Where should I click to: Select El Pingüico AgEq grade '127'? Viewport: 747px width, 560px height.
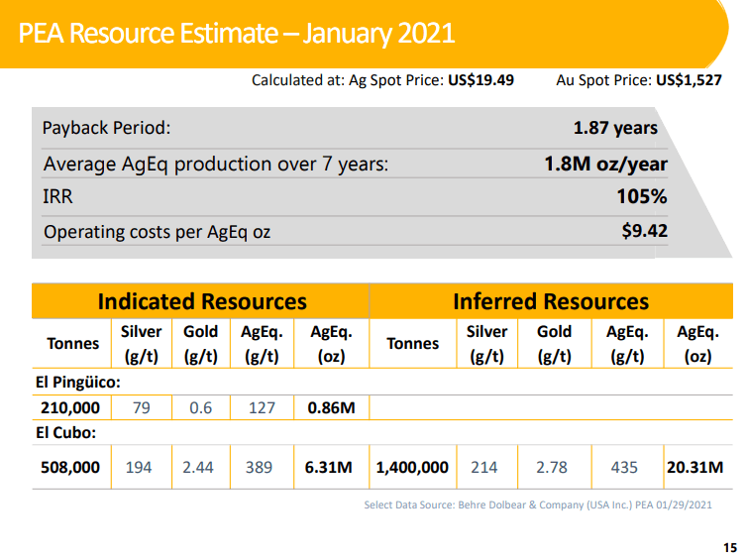262,408
